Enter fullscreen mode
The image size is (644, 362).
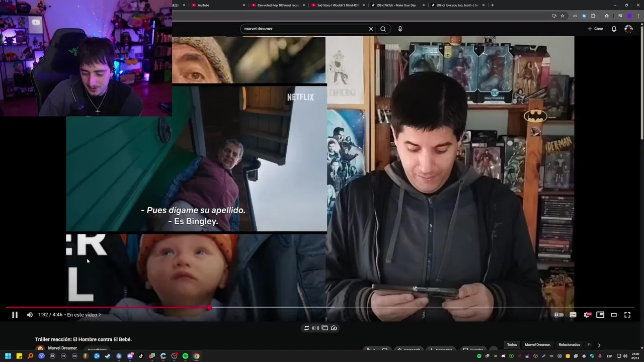pos(627,315)
